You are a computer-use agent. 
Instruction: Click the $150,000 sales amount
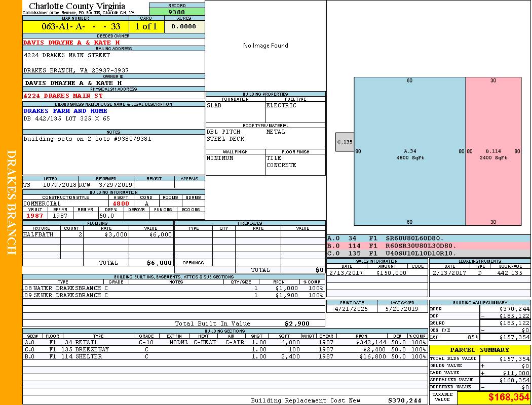(x=391, y=273)
